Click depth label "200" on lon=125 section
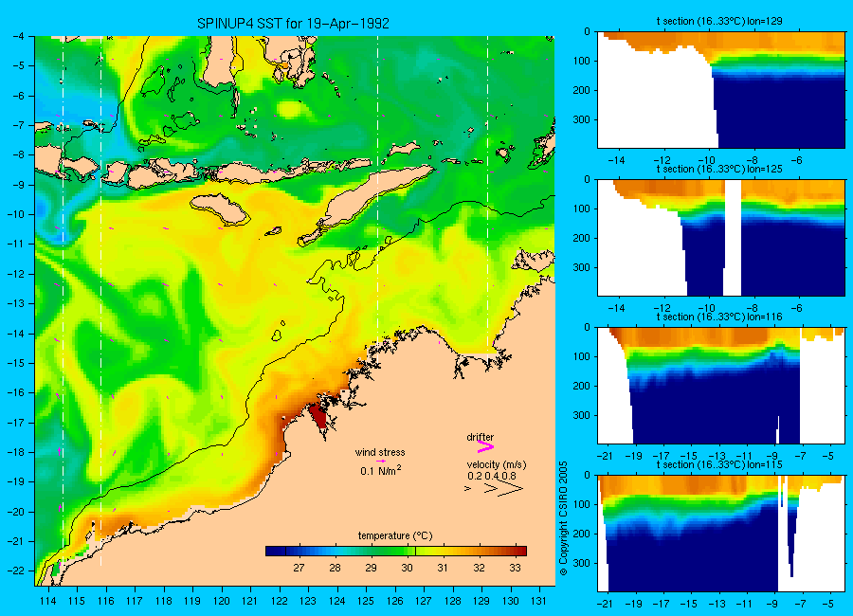 tap(582, 239)
